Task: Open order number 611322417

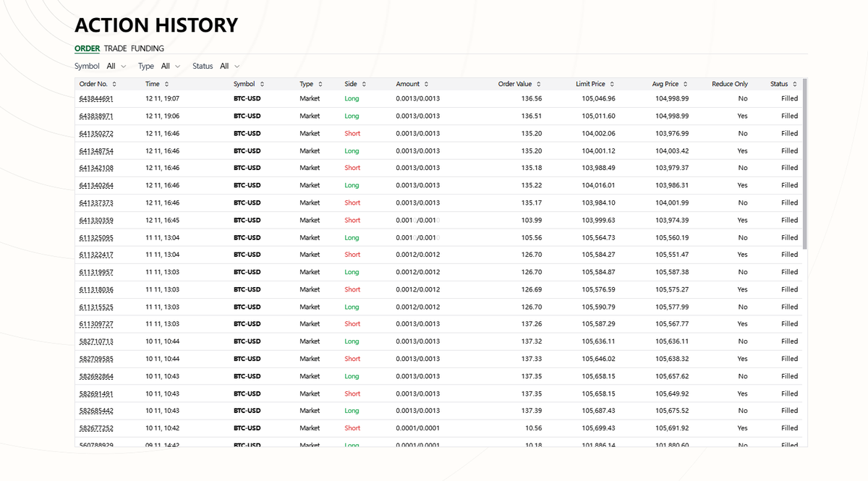Action: point(96,255)
